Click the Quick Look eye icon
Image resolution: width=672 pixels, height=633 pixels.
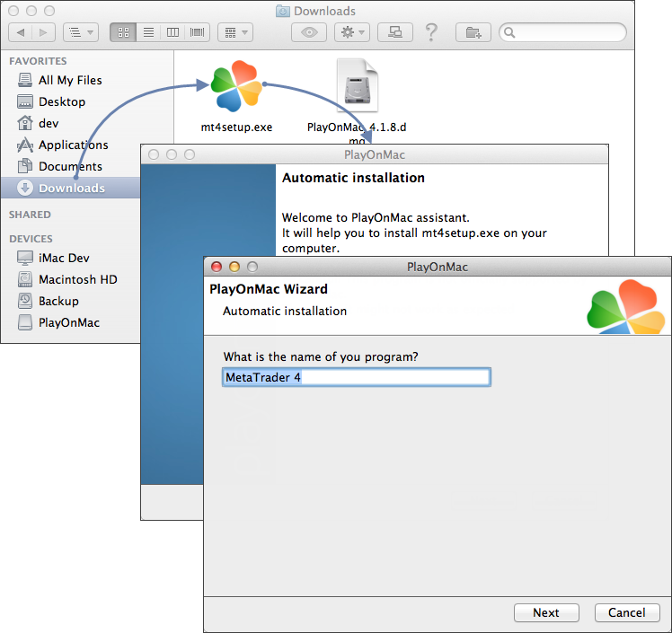point(310,32)
